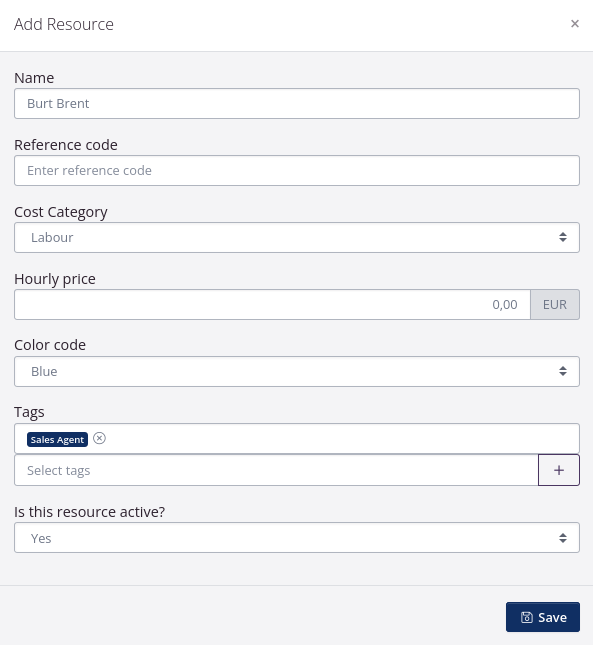Focus the Name field with Burt Brent
Viewport: 593px width, 645px height.
tap(297, 104)
